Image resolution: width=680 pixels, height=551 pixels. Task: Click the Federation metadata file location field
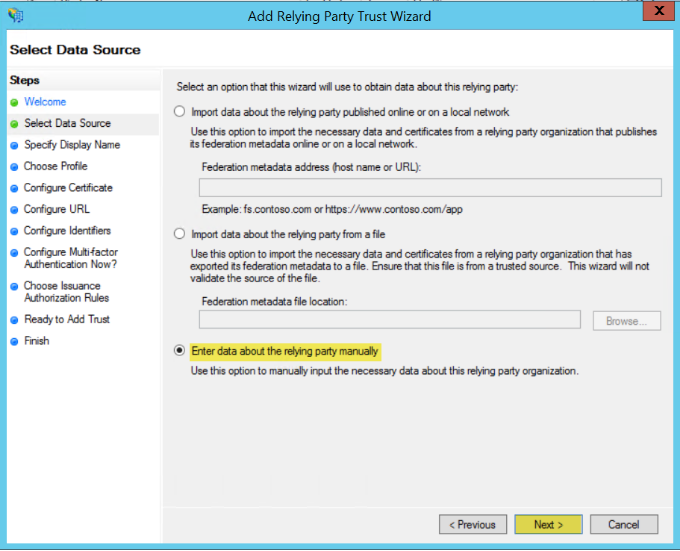click(x=390, y=320)
